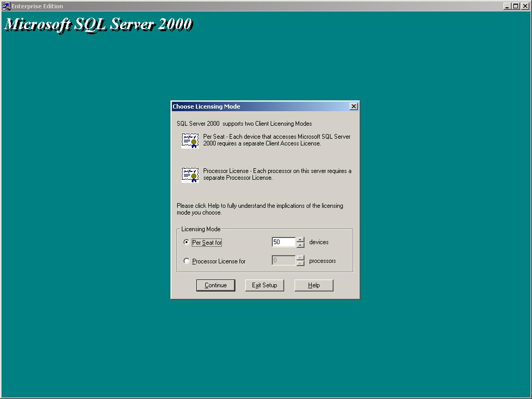Select the Per Seat licensing radio button

tap(187, 242)
